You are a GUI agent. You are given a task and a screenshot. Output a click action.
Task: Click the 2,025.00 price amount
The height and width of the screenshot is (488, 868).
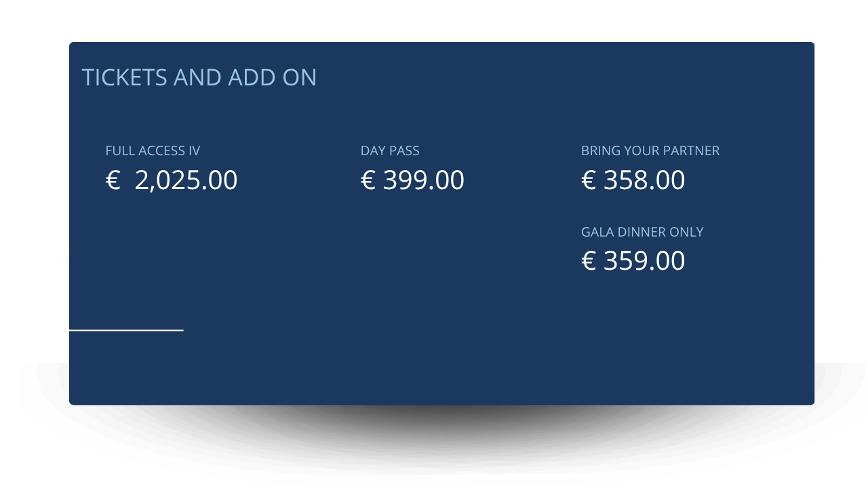point(186,180)
